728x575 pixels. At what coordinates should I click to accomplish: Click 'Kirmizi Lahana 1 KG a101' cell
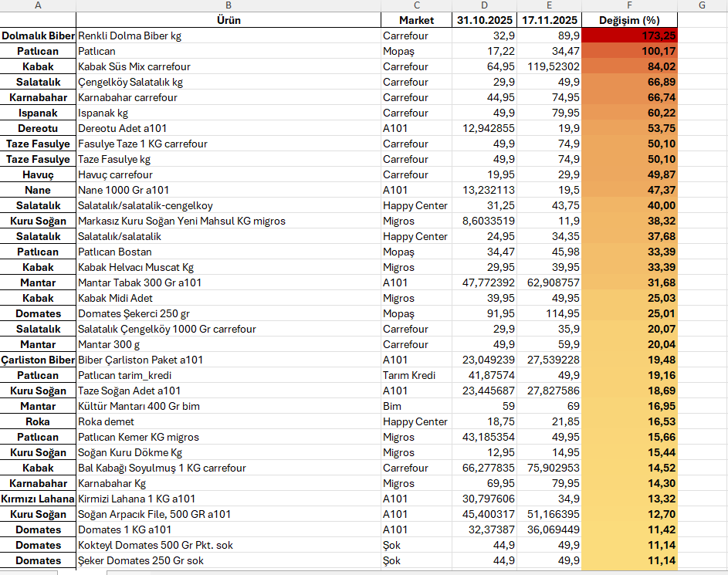[x=229, y=499]
